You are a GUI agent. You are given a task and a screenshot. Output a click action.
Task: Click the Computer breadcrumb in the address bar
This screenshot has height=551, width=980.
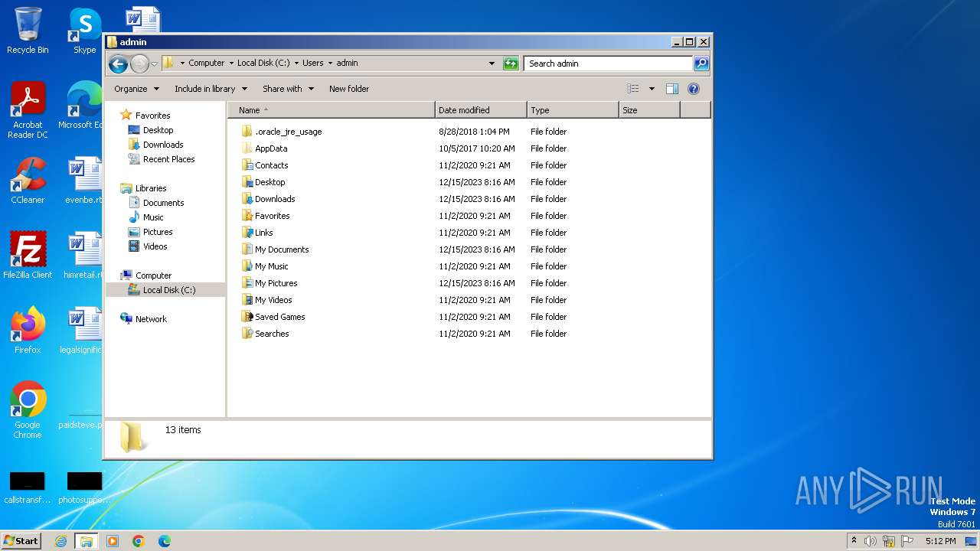click(x=207, y=64)
